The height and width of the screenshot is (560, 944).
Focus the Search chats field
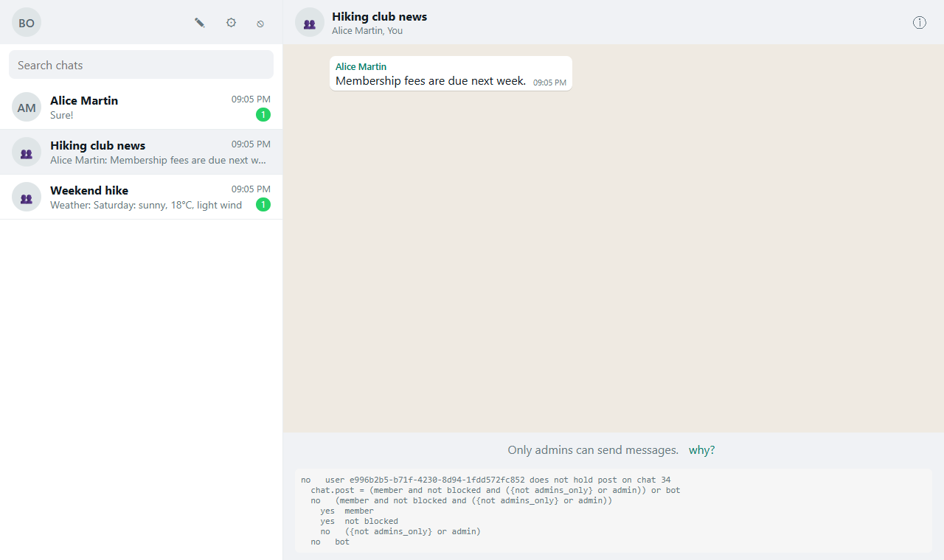tap(141, 65)
